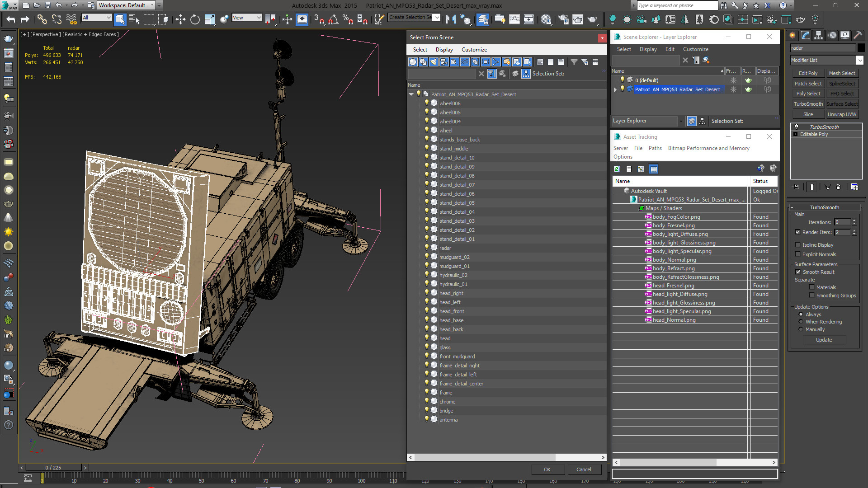The height and width of the screenshot is (488, 868).
Task: Click the Display Geometry filter icon
Action: [413, 62]
